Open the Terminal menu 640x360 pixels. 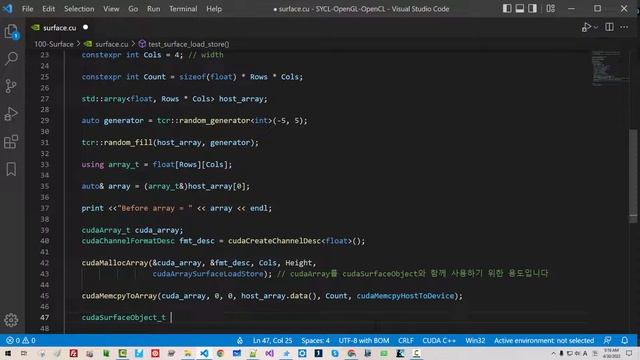183,9
